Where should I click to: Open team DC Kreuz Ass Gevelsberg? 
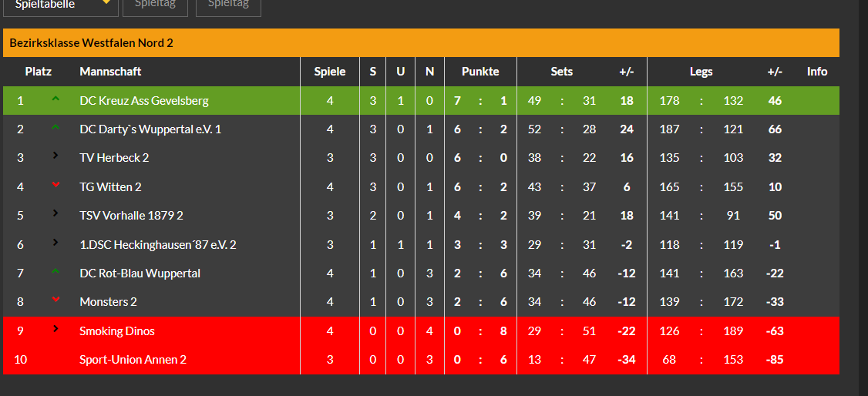(x=144, y=101)
